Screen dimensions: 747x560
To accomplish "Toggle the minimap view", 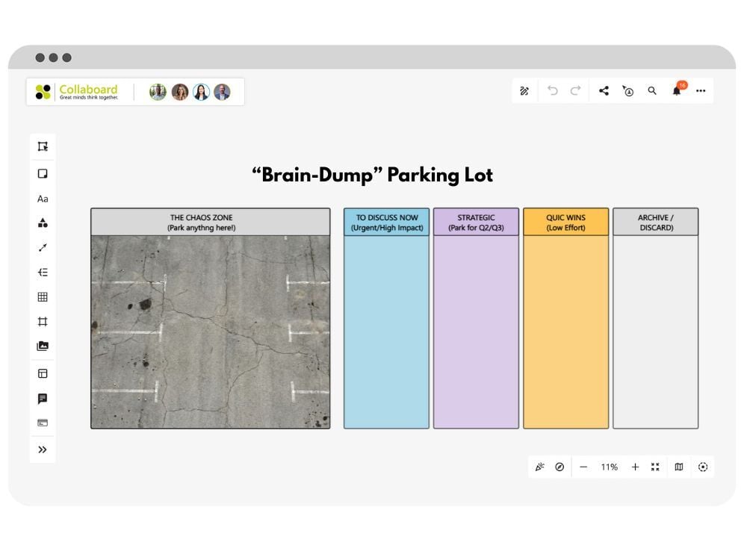I will point(678,467).
